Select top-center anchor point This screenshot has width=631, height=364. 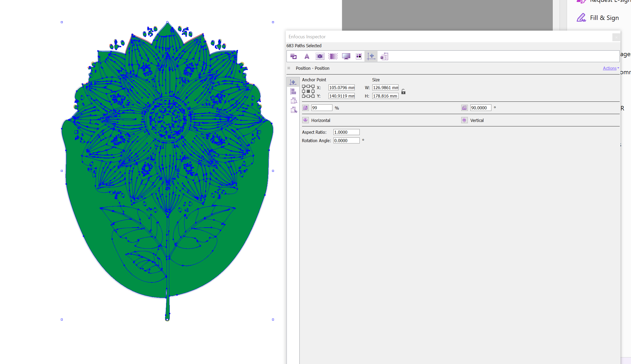(308, 86)
